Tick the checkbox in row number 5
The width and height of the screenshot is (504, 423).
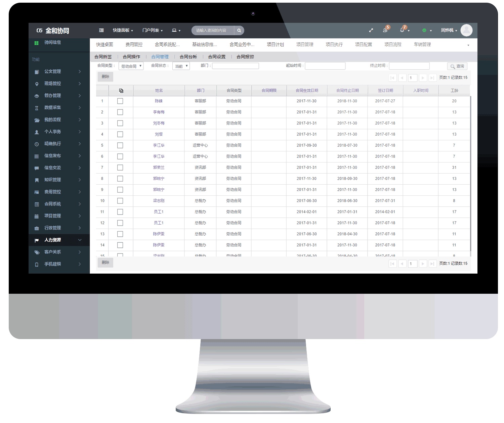click(120, 145)
